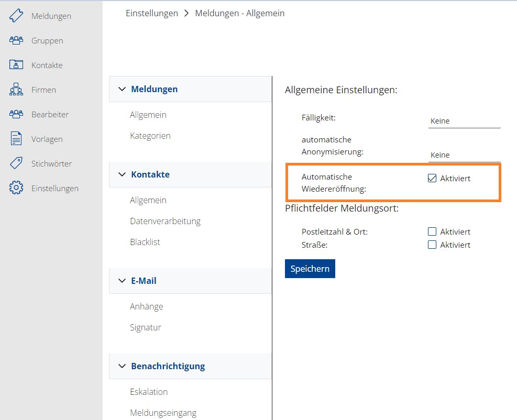This screenshot has height=420, width=517.
Task: Click the Speichern button
Action: [x=310, y=269]
